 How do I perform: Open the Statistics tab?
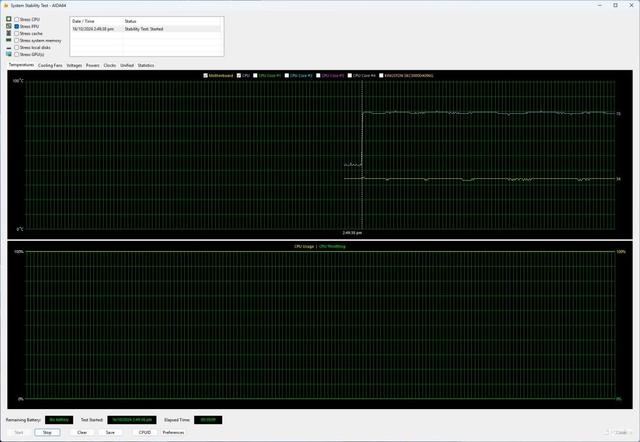pyautogui.click(x=146, y=65)
